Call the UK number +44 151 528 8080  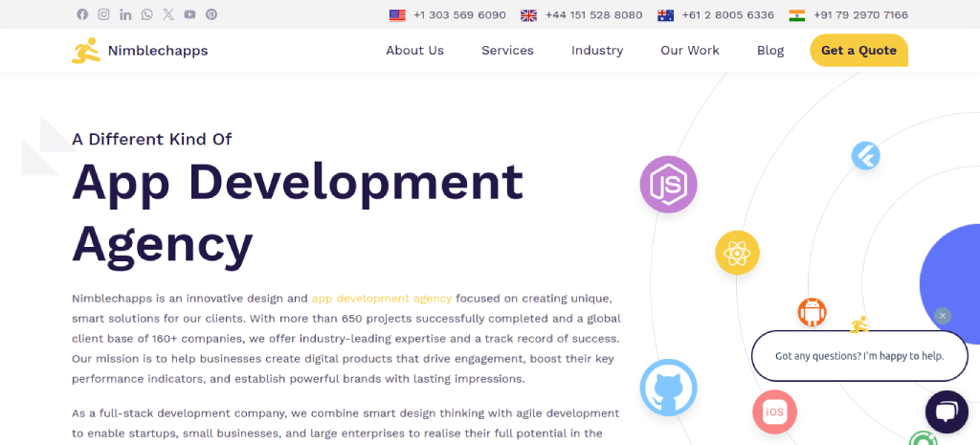[593, 15]
